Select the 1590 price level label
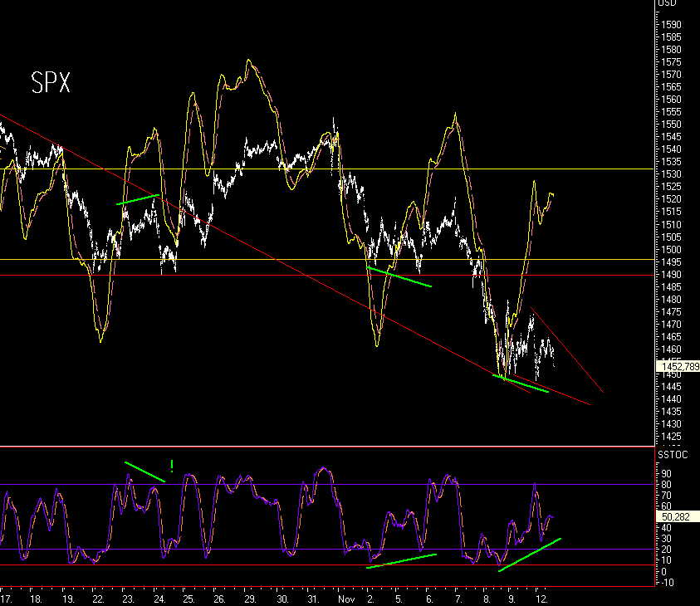 point(670,25)
